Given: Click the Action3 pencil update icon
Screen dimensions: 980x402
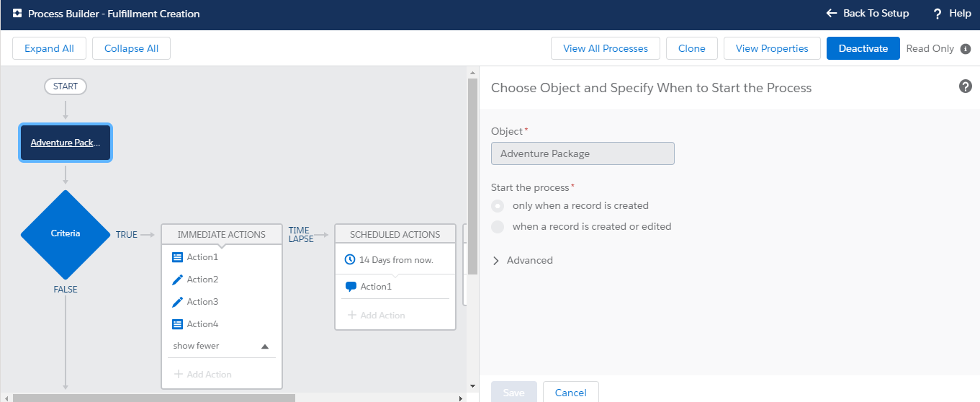Looking at the screenshot, I should pyautogui.click(x=178, y=302).
